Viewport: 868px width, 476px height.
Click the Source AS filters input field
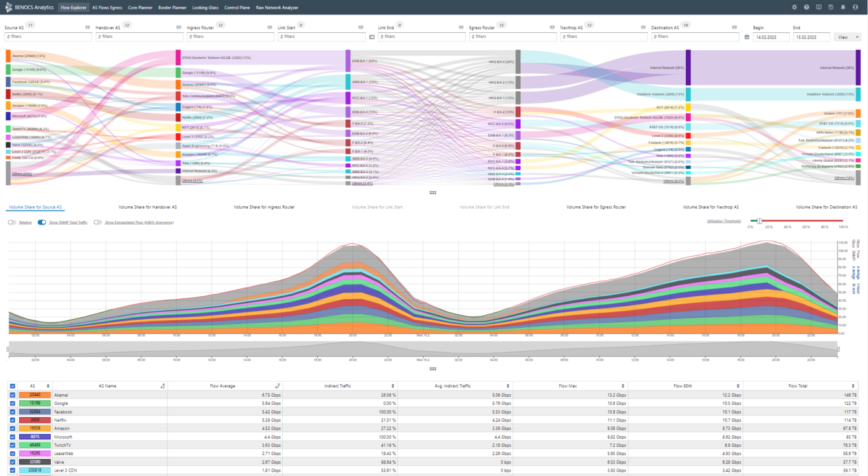coord(48,37)
